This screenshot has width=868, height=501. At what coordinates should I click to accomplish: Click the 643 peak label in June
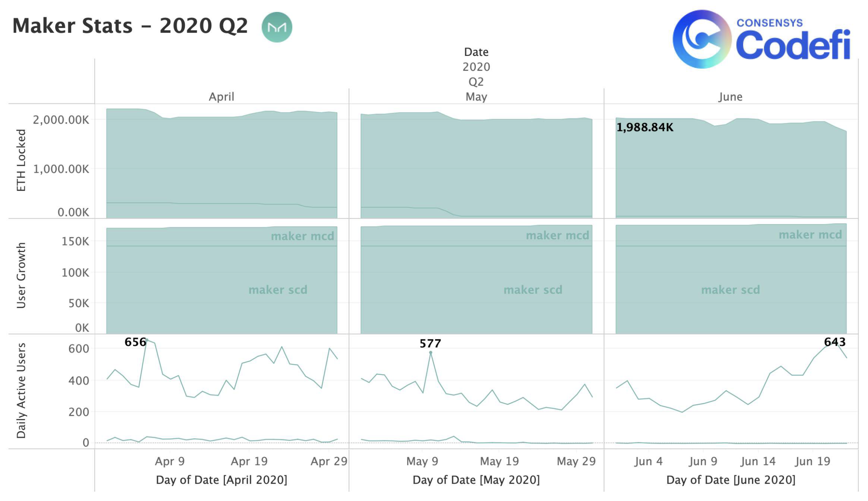[835, 342]
